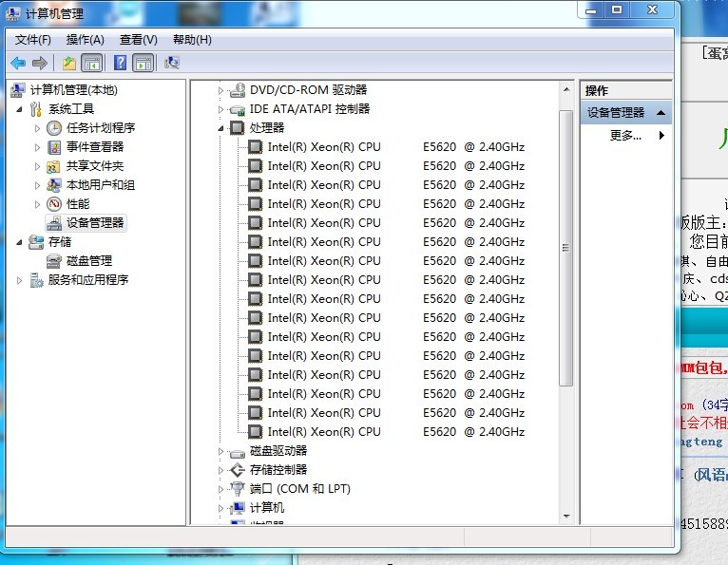This screenshot has height=565, width=728.
Task: Expand the 端口 (COM 和 LPT) category
Action: pyautogui.click(x=220, y=489)
